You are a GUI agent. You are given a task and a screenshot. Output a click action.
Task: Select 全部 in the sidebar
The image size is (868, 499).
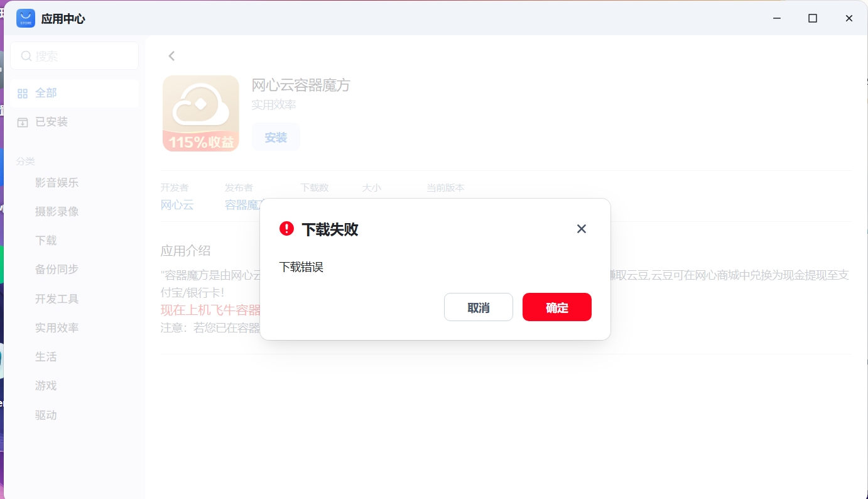pos(74,93)
